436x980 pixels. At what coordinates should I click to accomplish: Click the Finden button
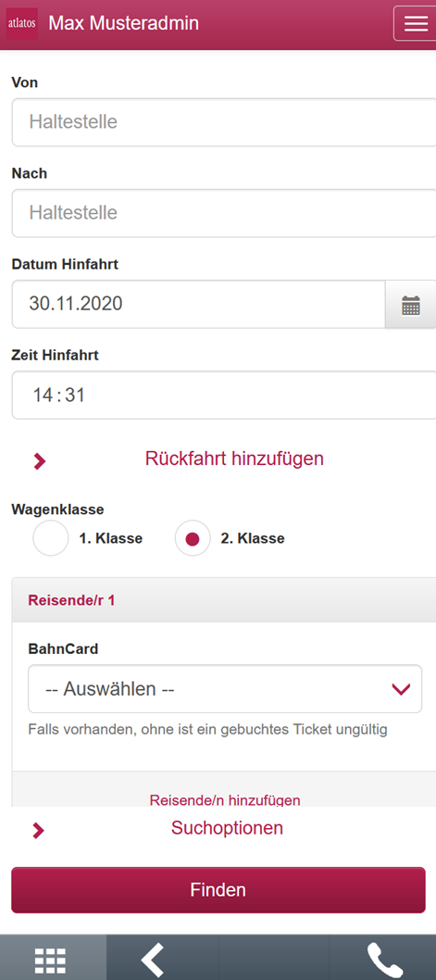218,890
